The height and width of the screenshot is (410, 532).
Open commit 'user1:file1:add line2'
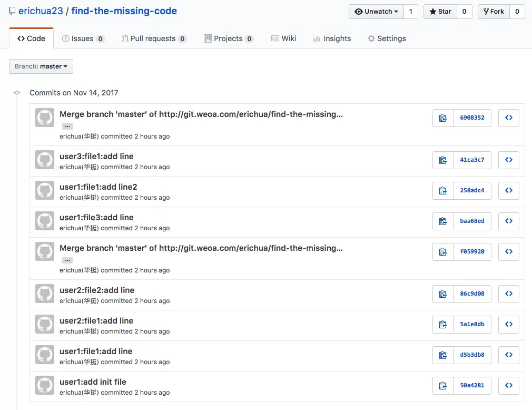(98, 187)
